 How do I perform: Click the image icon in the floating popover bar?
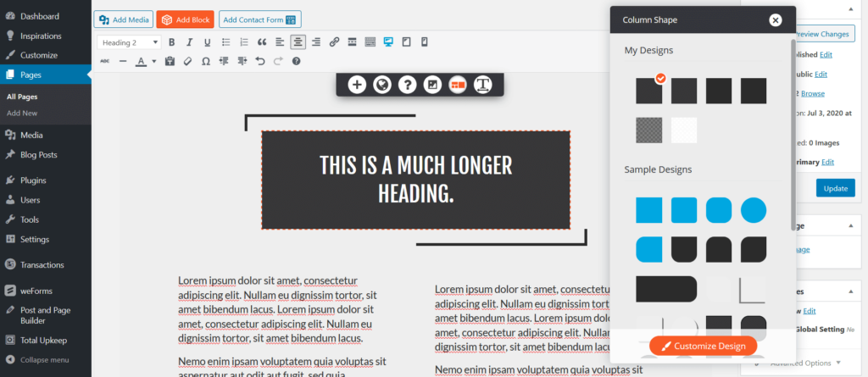[432, 85]
